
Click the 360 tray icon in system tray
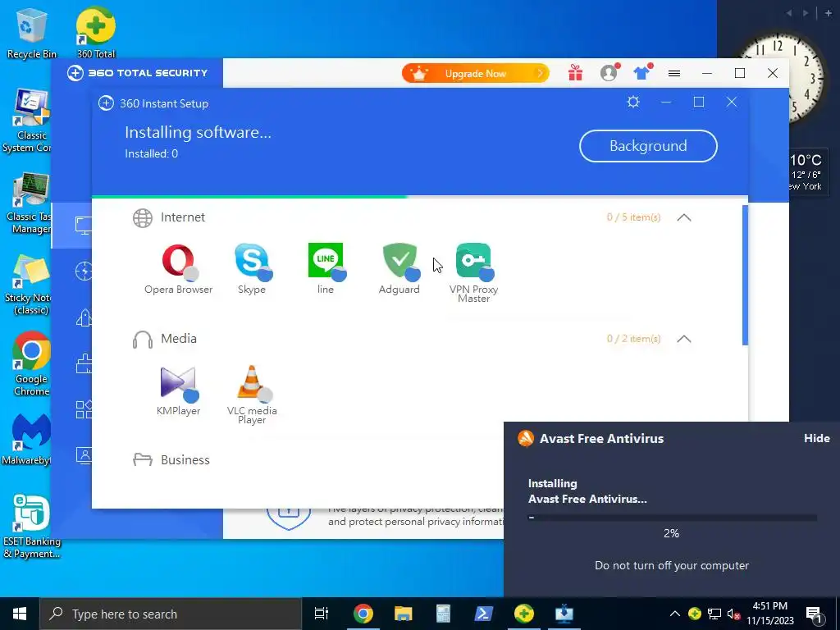tap(695, 614)
